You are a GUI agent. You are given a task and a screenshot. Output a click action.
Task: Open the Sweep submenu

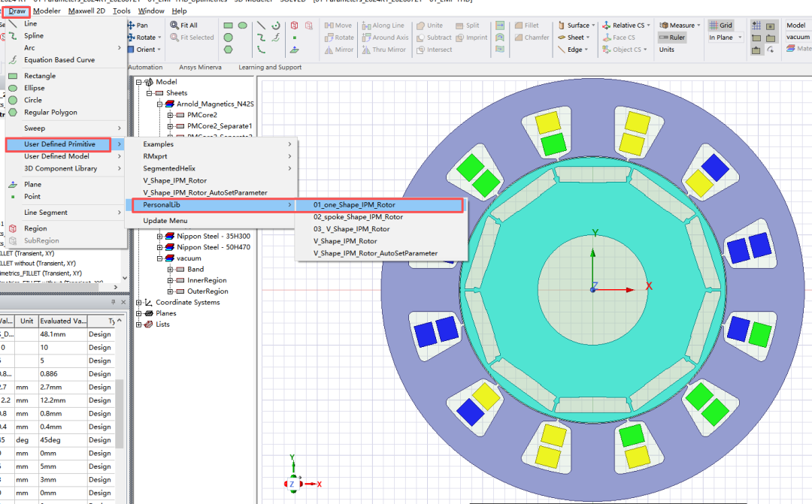[x=66, y=128]
